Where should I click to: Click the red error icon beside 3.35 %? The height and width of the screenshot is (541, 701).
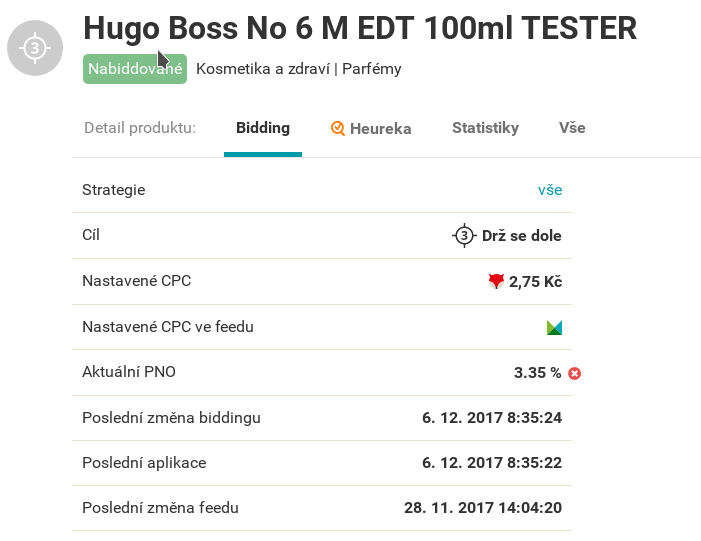tap(574, 373)
